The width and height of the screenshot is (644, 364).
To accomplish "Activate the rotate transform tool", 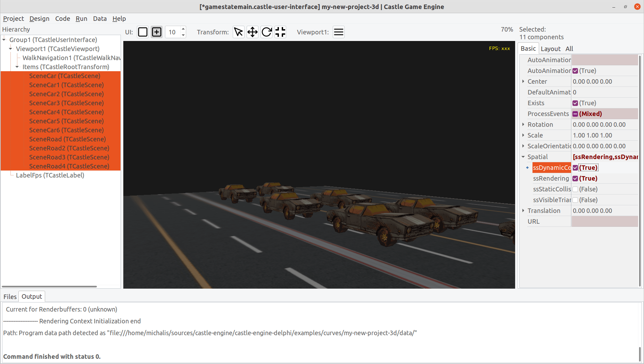I will [x=266, y=32].
